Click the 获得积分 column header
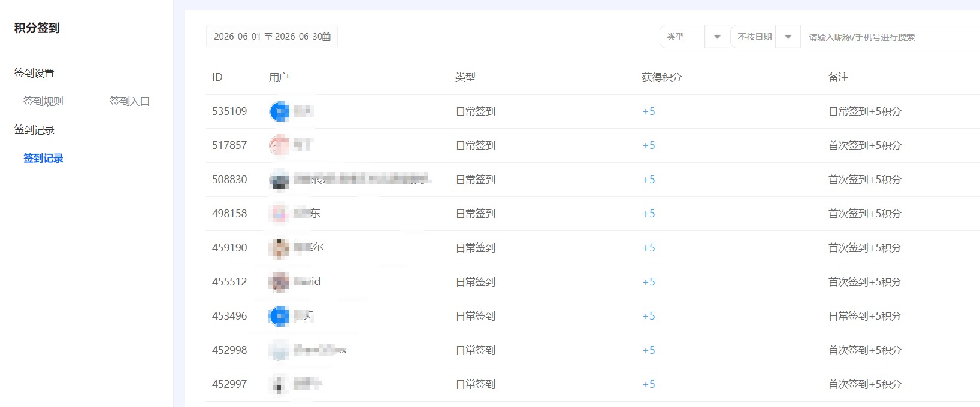The image size is (980, 407). [661, 77]
